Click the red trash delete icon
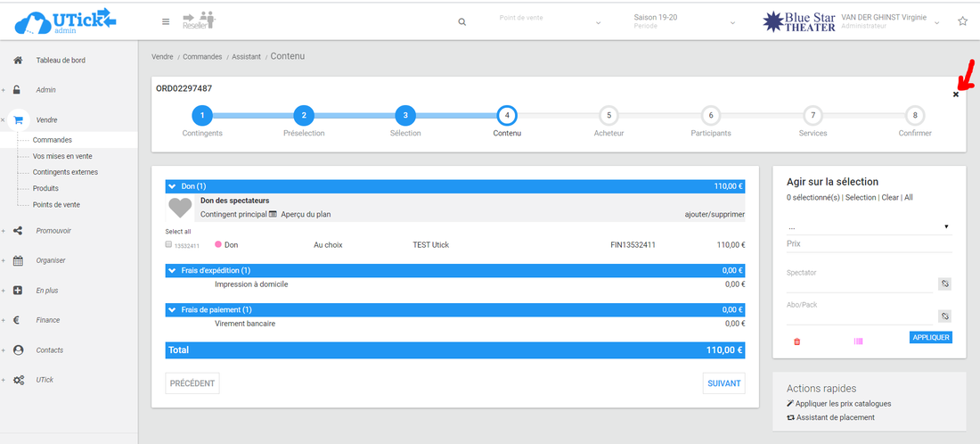Screen dimensions: 980x444 click(796, 341)
